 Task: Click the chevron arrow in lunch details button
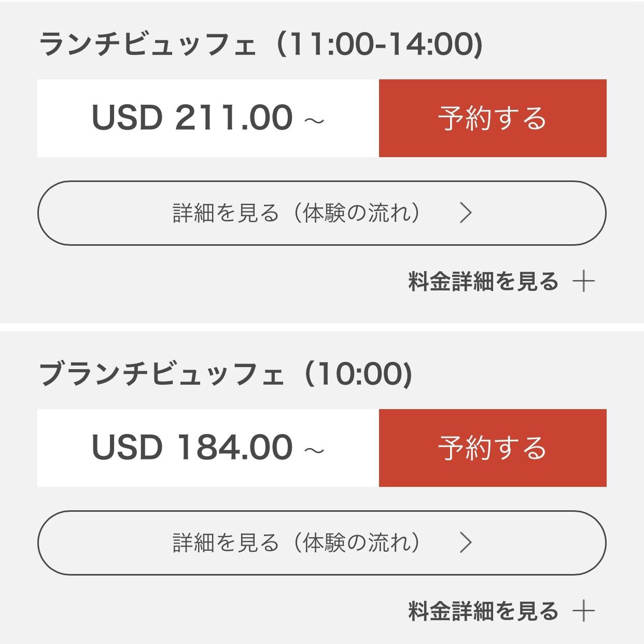pyautogui.click(x=466, y=213)
